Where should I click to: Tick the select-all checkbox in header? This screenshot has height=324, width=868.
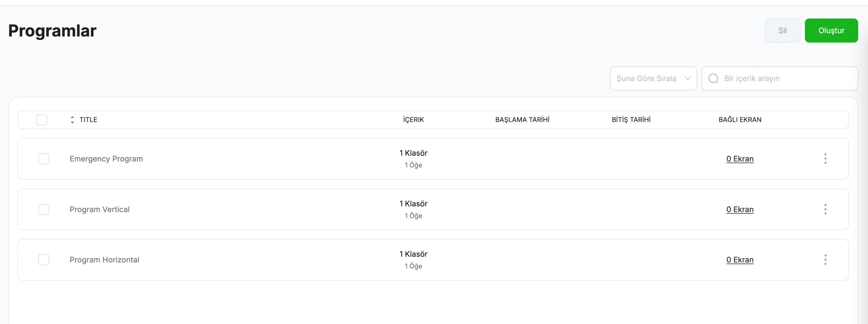[x=42, y=119]
